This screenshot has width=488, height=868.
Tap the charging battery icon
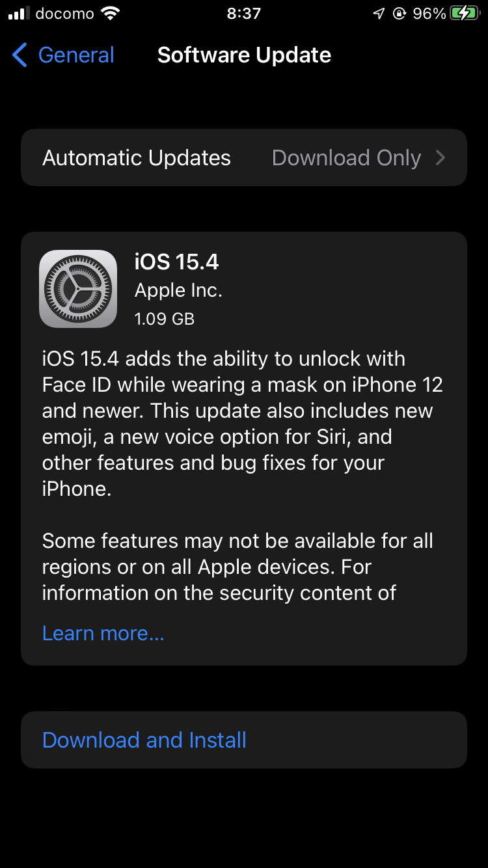pos(465,14)
